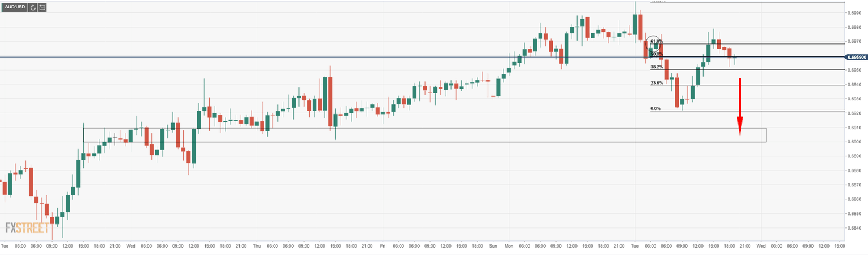
Task: Select the 0.0% Fibonacci base label
Action: (656, 108)
